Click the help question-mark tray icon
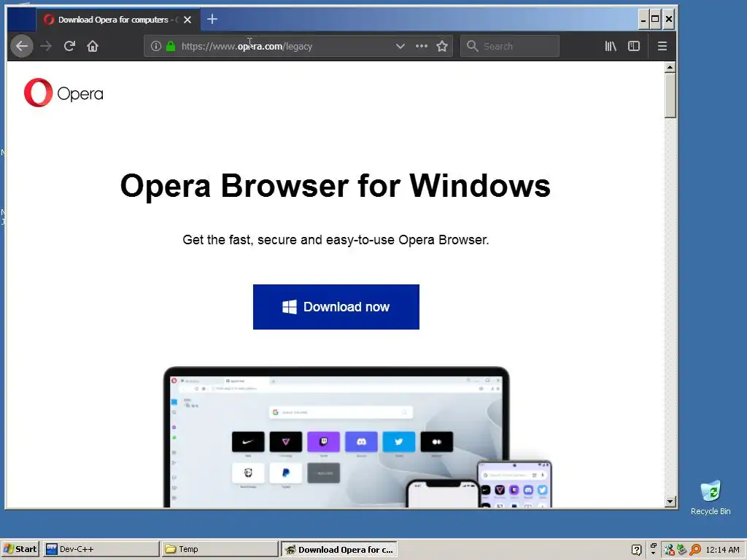747x560 pixels. 636,550
